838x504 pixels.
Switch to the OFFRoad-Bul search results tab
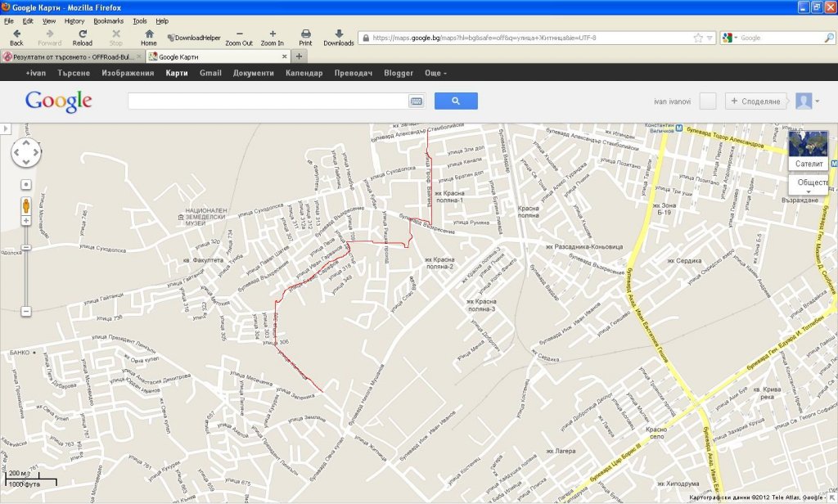click(x=72, y=56)
